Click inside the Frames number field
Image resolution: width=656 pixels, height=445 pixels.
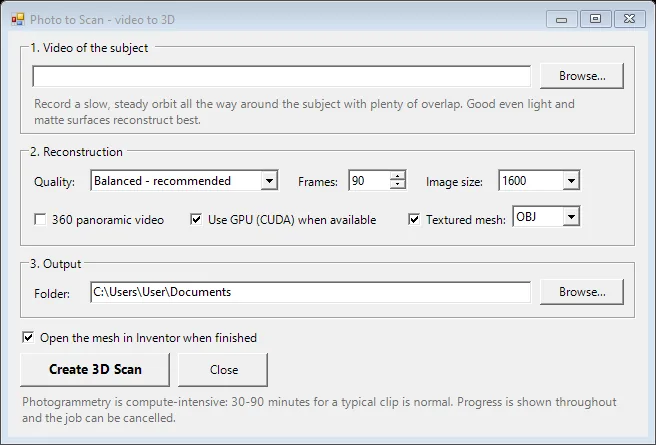pyautogui.click(x=369, y=181)
